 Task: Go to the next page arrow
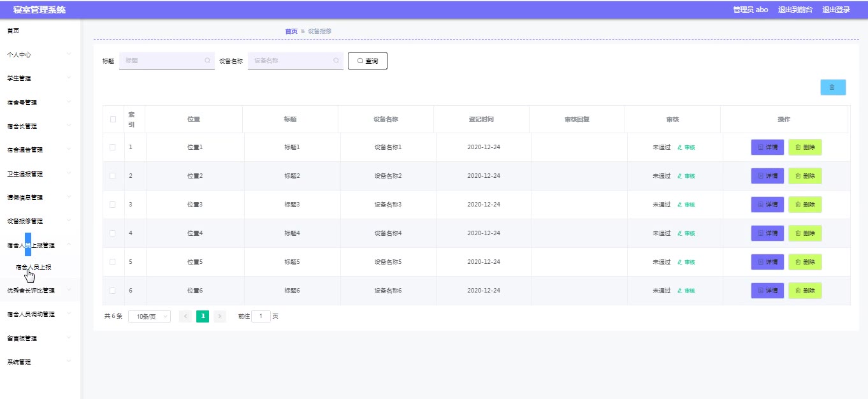pyautogui.click(x=220, y=316)
